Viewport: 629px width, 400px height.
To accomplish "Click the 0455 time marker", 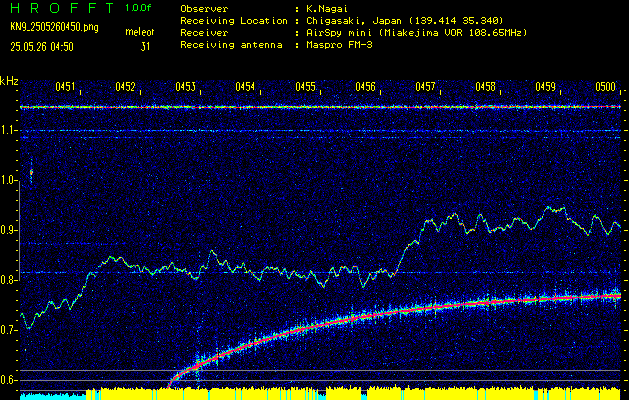I will 305,86.
